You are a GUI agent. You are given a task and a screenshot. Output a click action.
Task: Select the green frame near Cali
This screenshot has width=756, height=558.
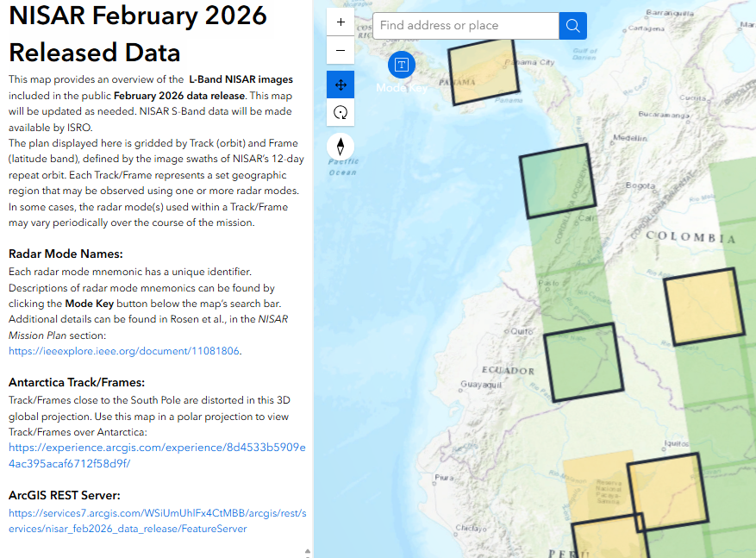pyautogui.click(x=558, y=181)
